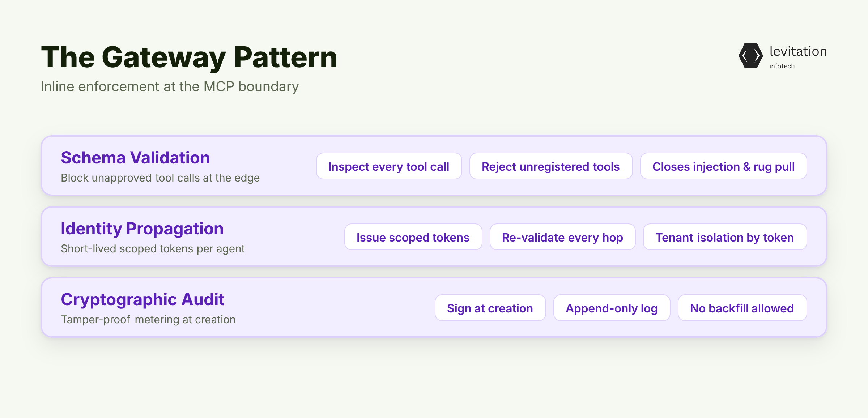Click Short-lived scoped tokens per agent text

coord(153,249)
